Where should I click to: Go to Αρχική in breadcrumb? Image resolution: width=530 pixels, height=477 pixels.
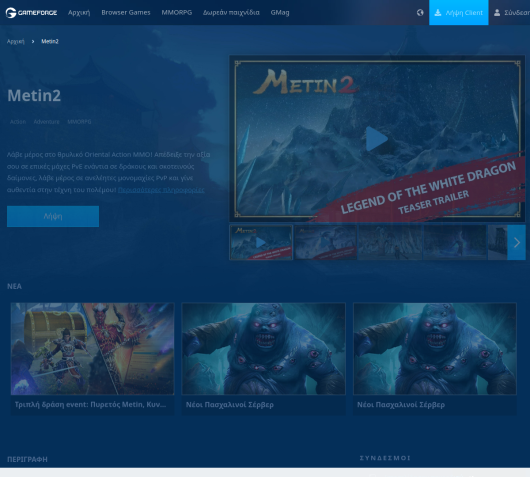(16, 41)
